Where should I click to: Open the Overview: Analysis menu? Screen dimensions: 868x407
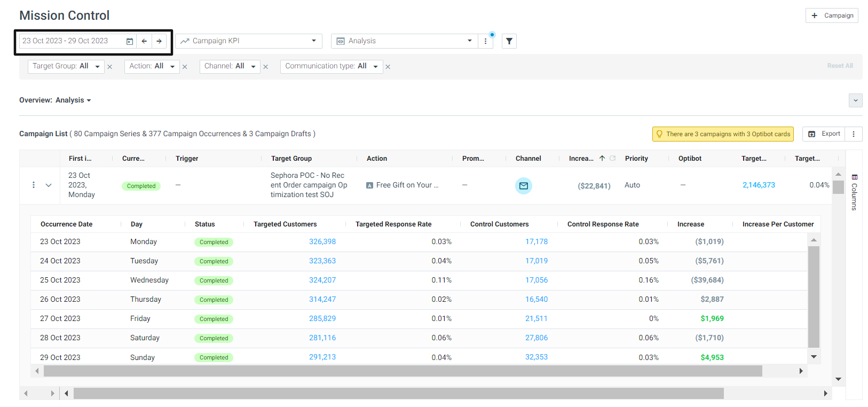[55, 100]
